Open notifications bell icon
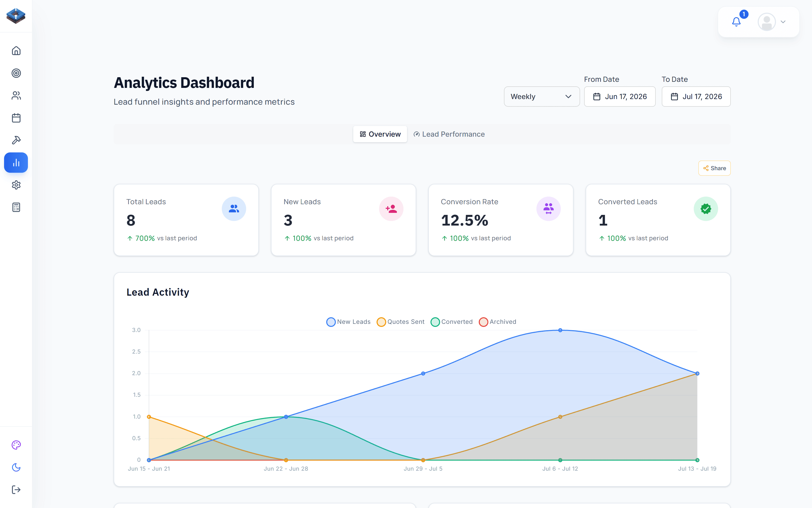 (736, 22)
